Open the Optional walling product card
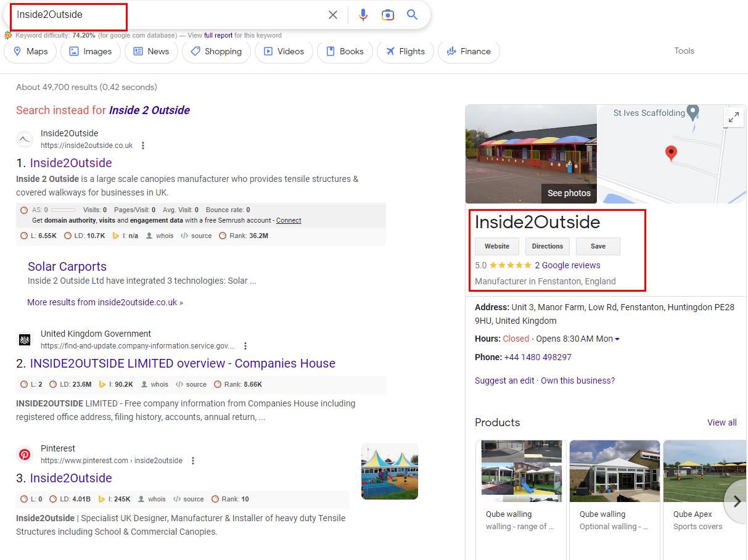The height and width of the screenshot is (560, 748). [615, 500]
